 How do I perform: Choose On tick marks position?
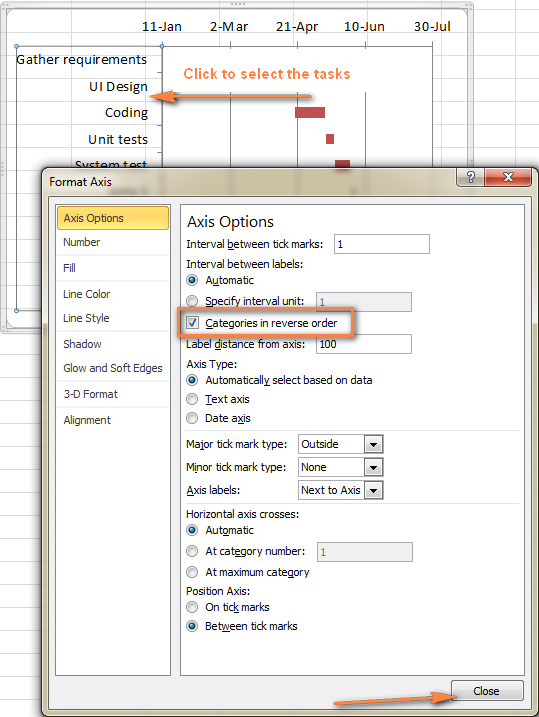(x=192, y=607)
